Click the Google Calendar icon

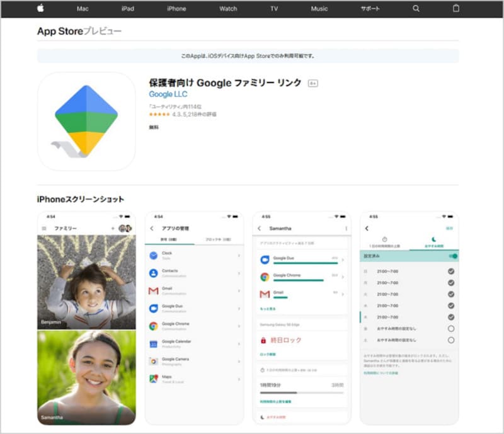coord(153,343)
